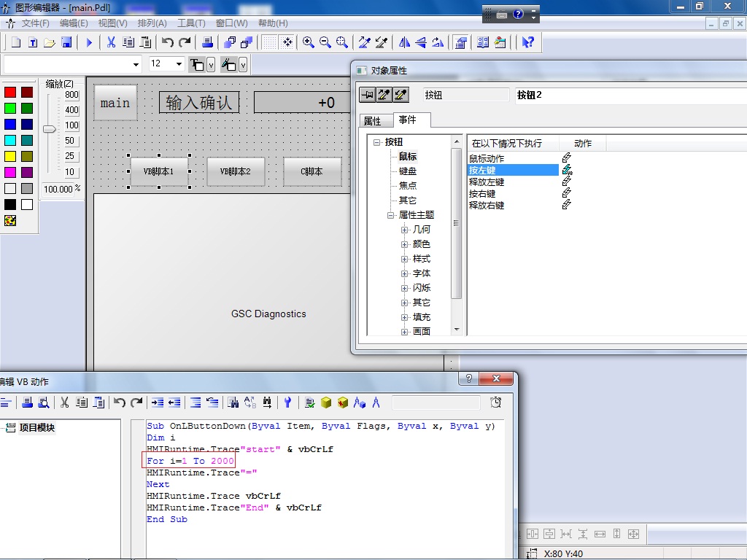Viewport: 747px width, 560px height.
Task: Copy object properties with eyedropper icon
Action: coord(365,43)
